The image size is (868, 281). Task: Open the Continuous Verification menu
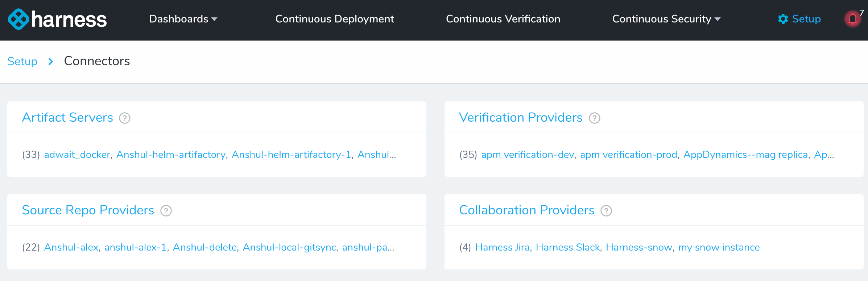coord(503,19)
